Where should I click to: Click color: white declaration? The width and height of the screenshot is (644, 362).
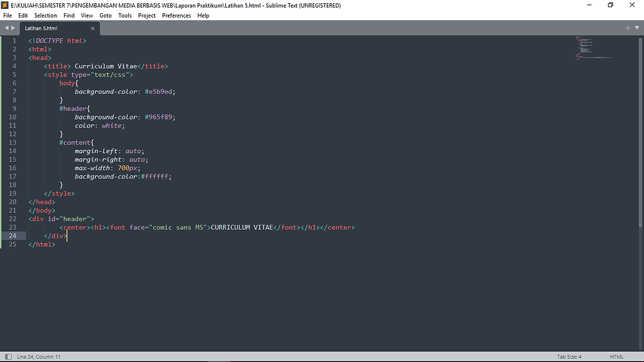99,125
